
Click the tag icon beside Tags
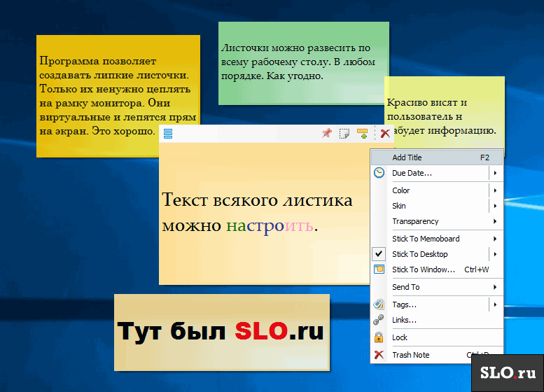(x=379, y=304)
